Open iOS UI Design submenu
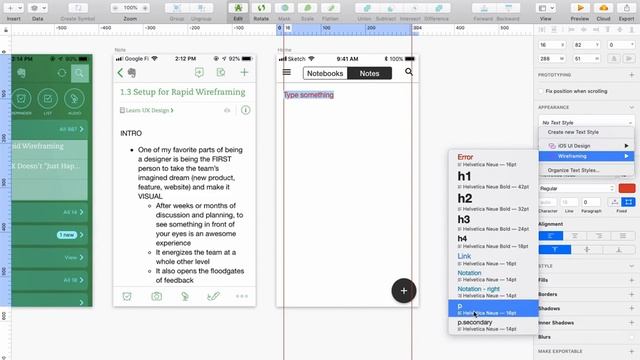640x360 pixels. pyautogui.click(x=587, y=146)
